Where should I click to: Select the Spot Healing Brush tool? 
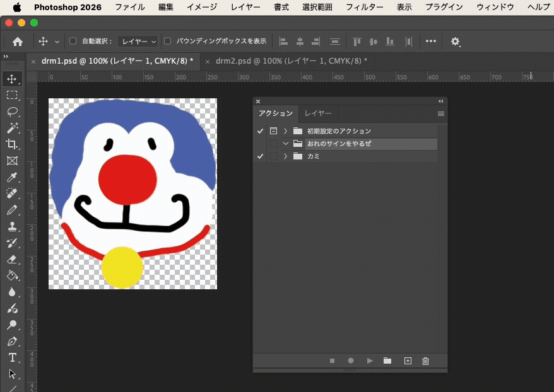[x=12, y=193]
